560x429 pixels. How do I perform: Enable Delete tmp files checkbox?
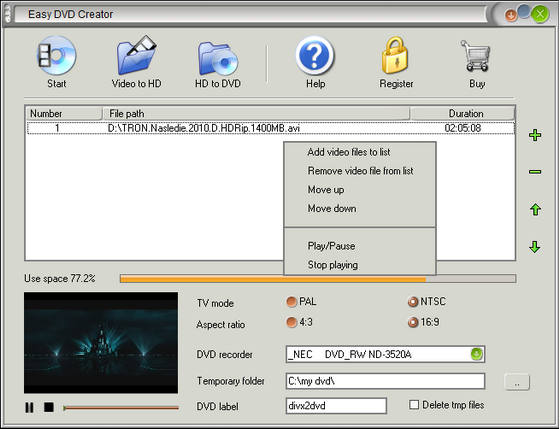coord(414,405)
